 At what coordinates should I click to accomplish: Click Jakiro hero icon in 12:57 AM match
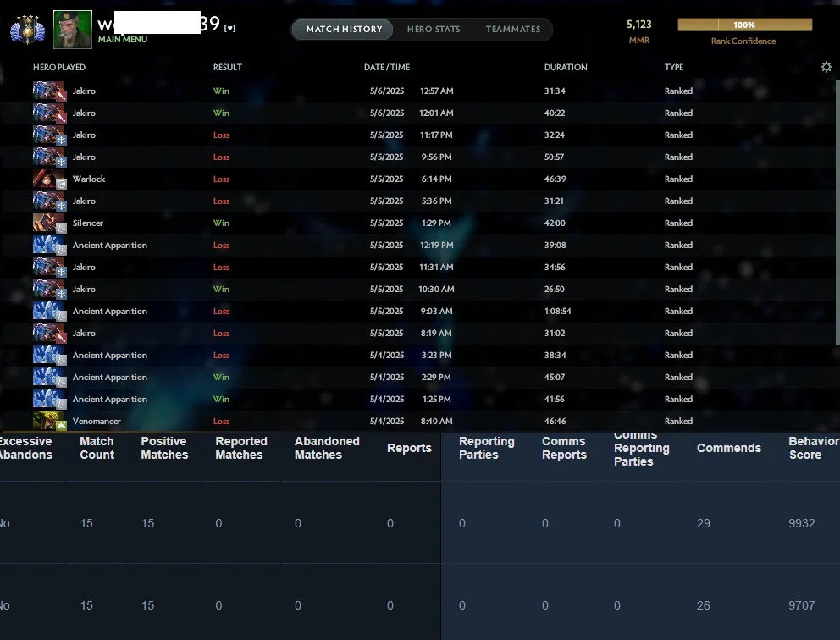49,91
